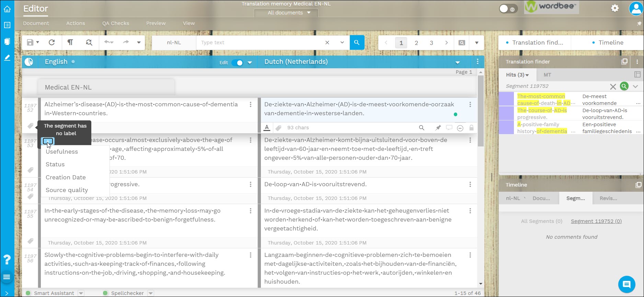Click the green search icon in Translation finder
The height and width of the screenshot is (297, 644).
pos(624,86)
